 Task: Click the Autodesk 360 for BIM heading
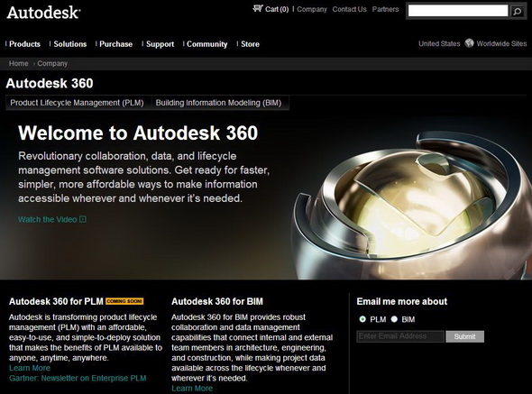(x=217, y=301)
